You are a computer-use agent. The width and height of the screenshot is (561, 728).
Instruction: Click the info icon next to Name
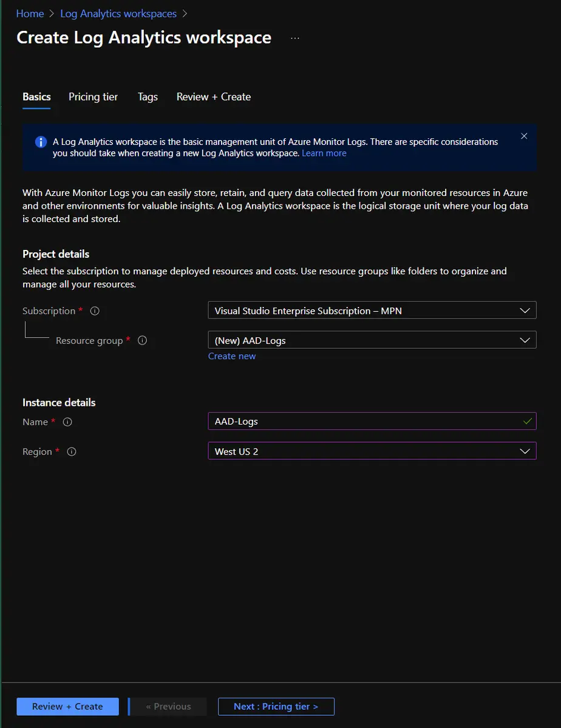(x=67, y=422)
